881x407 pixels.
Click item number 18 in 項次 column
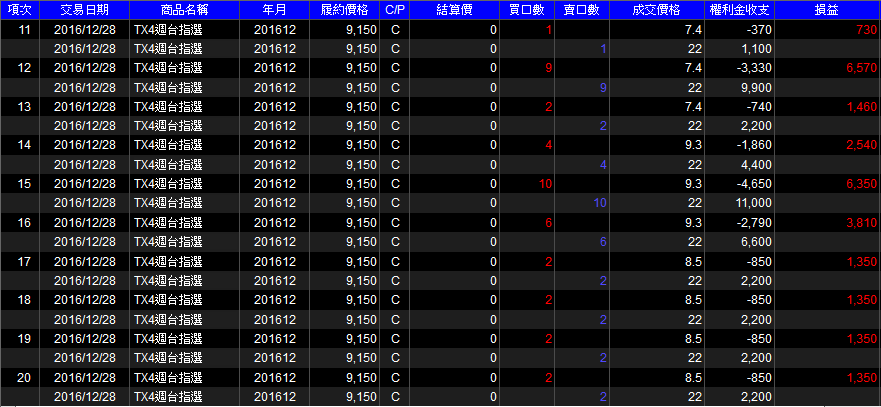click(x=24, y=300)
